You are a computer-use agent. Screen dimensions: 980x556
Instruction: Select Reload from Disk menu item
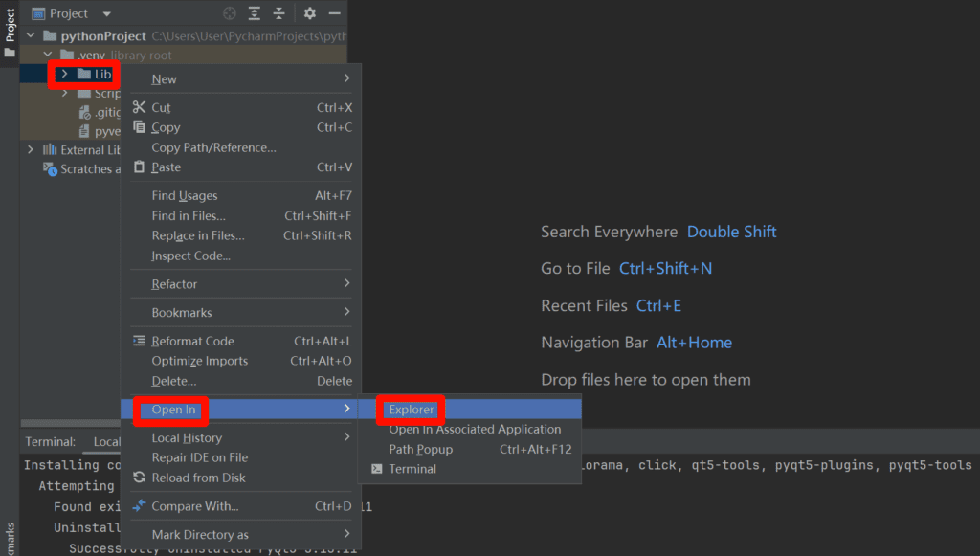pyautogui.click(x=198, y=478)
